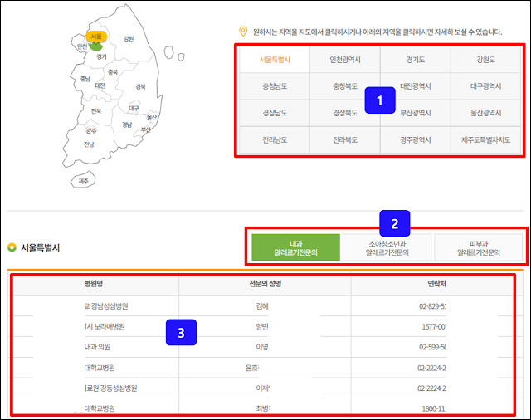Click the phone number starting 1577-00
The image size is (531, 420).
click(434, 326)
